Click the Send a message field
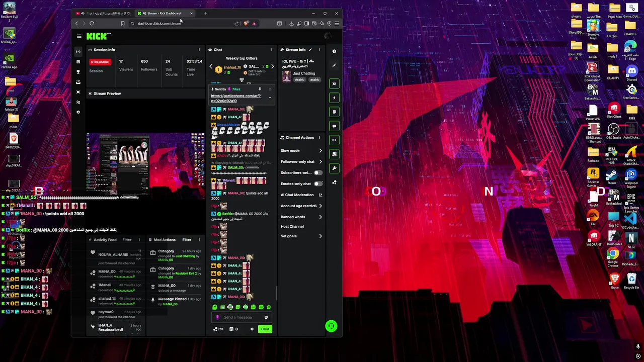 pos(242,317)
